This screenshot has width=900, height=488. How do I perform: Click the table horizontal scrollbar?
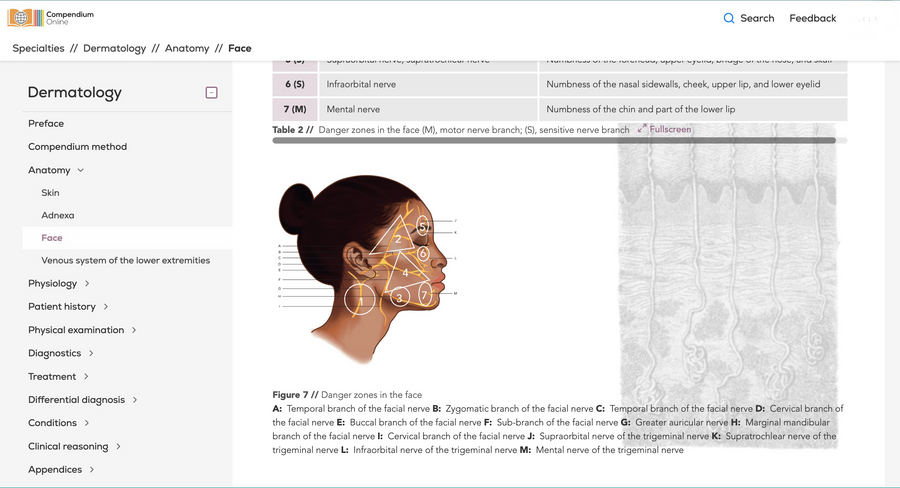coord(554,140)
